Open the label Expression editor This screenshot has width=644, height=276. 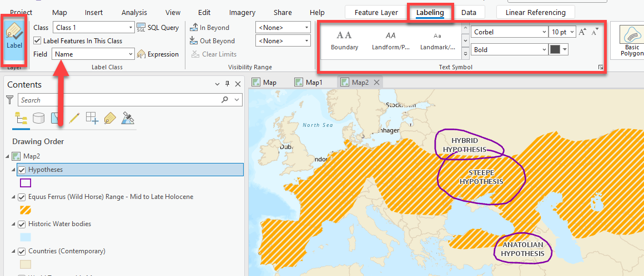(x=158, y=54)
